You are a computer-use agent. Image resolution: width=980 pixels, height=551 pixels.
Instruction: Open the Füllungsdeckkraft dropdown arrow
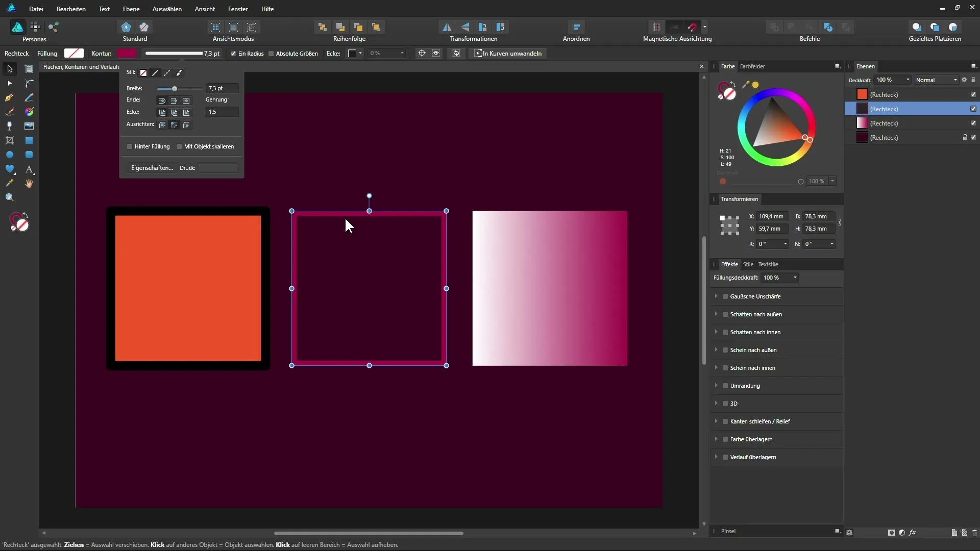pos(795,278)
